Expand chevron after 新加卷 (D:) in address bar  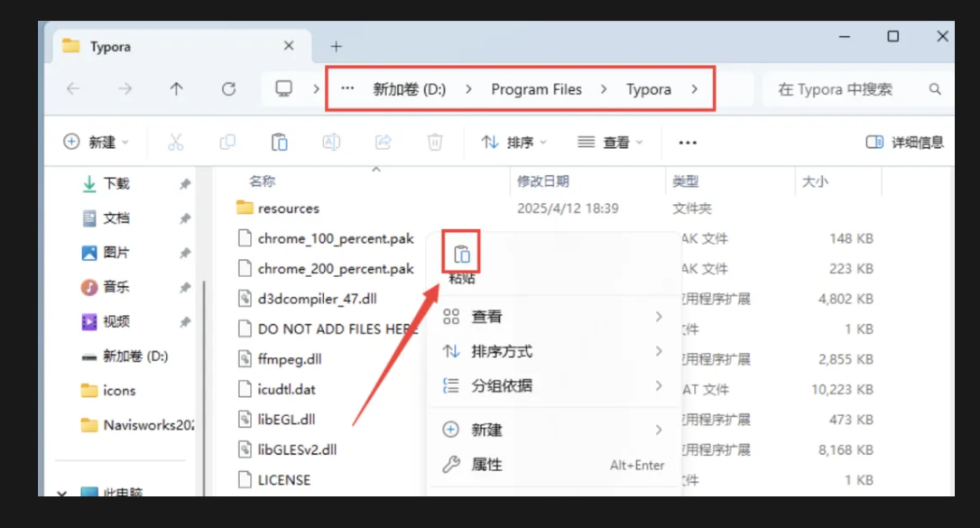click(x=468, y=89)
